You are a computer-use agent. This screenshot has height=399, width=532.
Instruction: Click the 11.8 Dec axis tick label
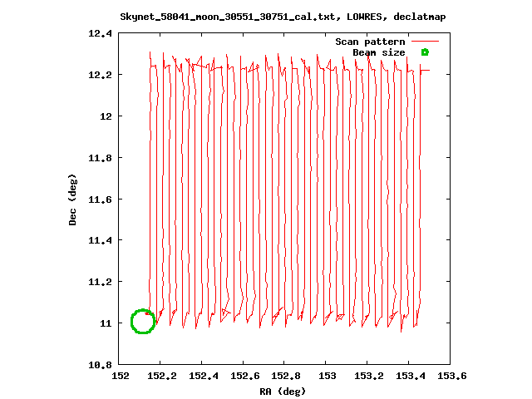click(100, 158)
